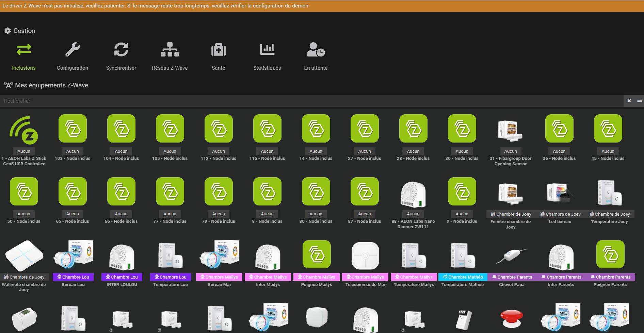Viewport: 644px width, 333px height.
Task: Open the Led bureau device
Action: pos(560,194)
